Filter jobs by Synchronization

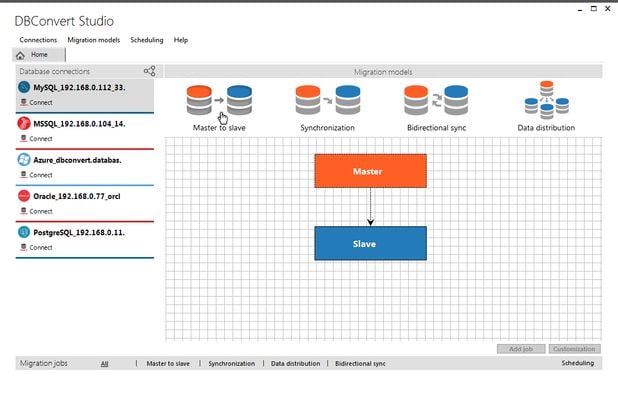pos(232,364)
